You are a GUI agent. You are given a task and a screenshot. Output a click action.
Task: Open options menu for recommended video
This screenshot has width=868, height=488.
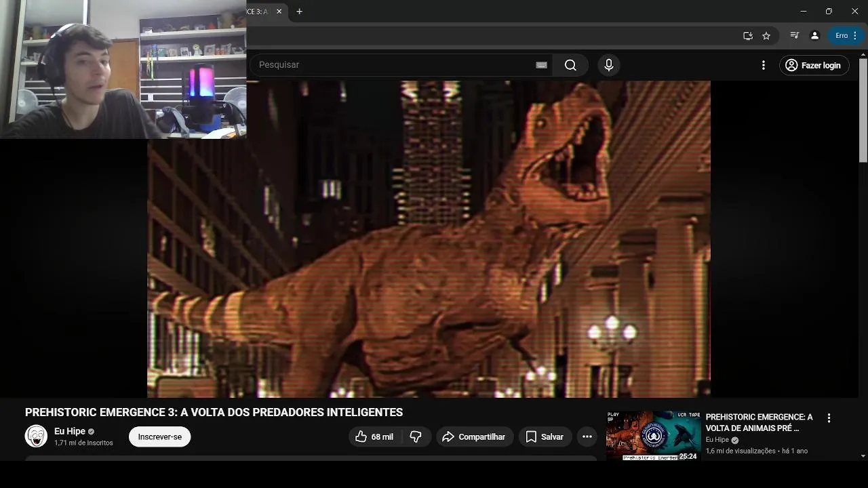(x=829, y=418)
